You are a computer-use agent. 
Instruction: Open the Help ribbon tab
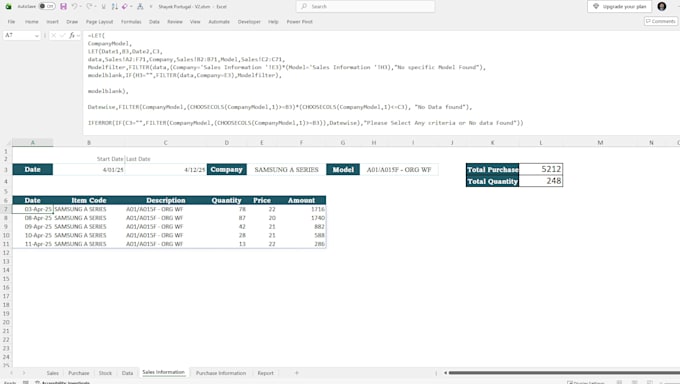point(273,22)
